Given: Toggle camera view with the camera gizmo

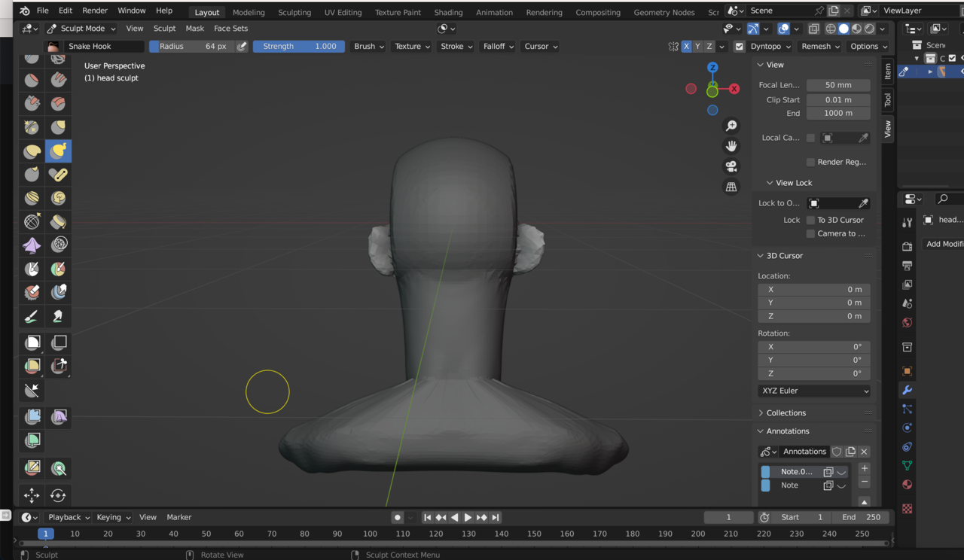Looking at the screenshot, I should 731,166.
